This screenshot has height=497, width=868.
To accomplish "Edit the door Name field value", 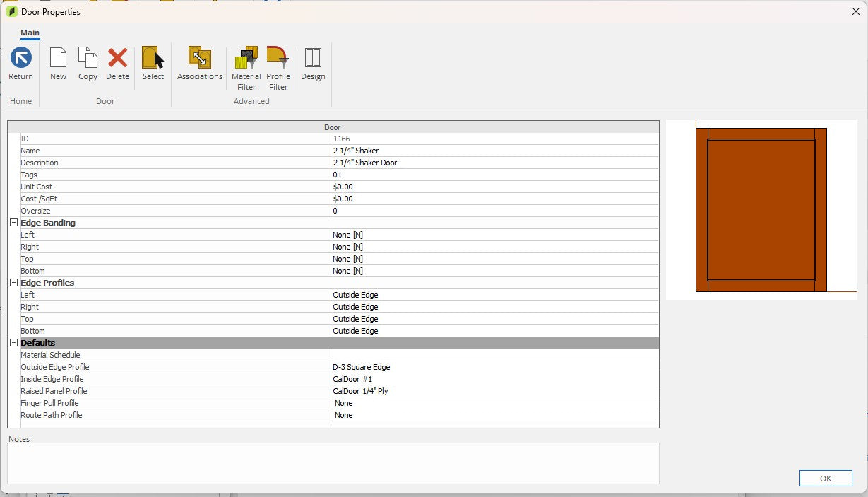I will tap(494, 151).
